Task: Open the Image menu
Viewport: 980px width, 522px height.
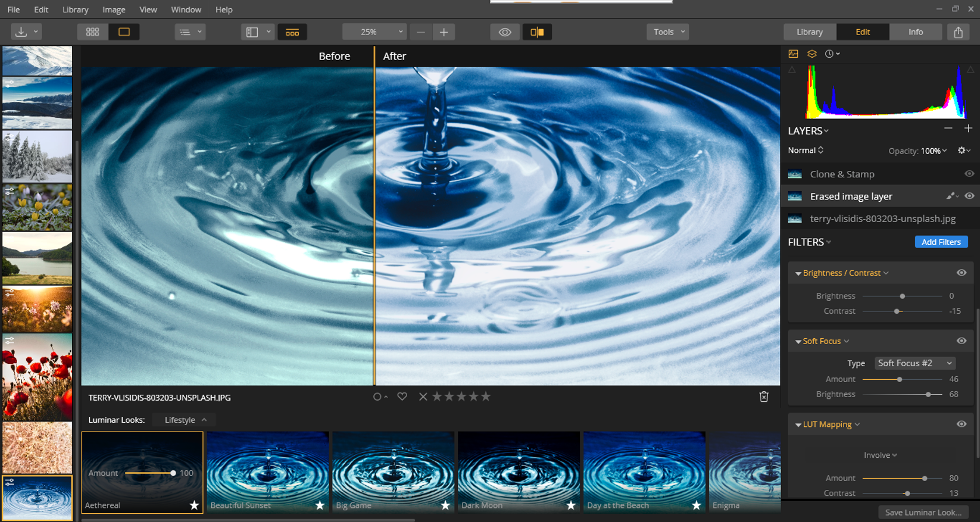Action: [114, 9]
